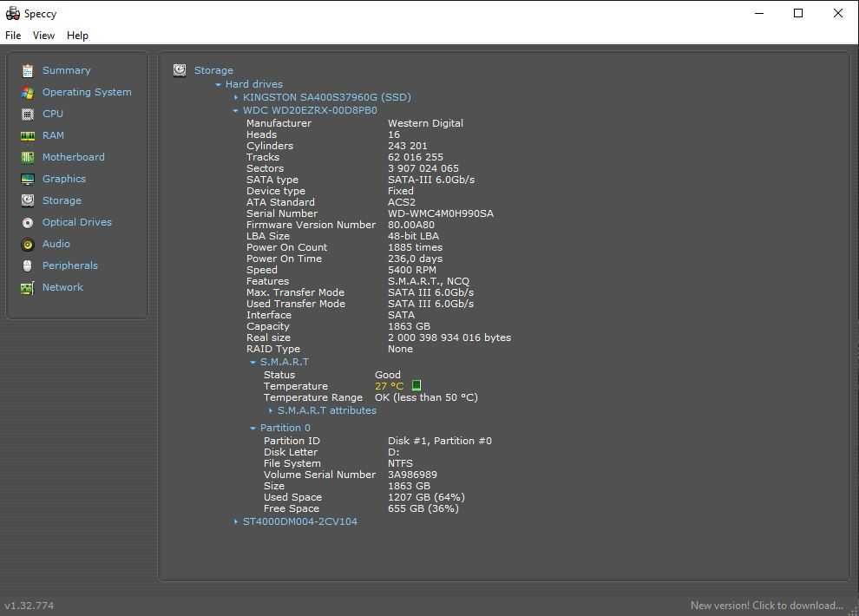Click the Hard drives label
This screenshot has height=616, width=859.
tap(254, 84)
